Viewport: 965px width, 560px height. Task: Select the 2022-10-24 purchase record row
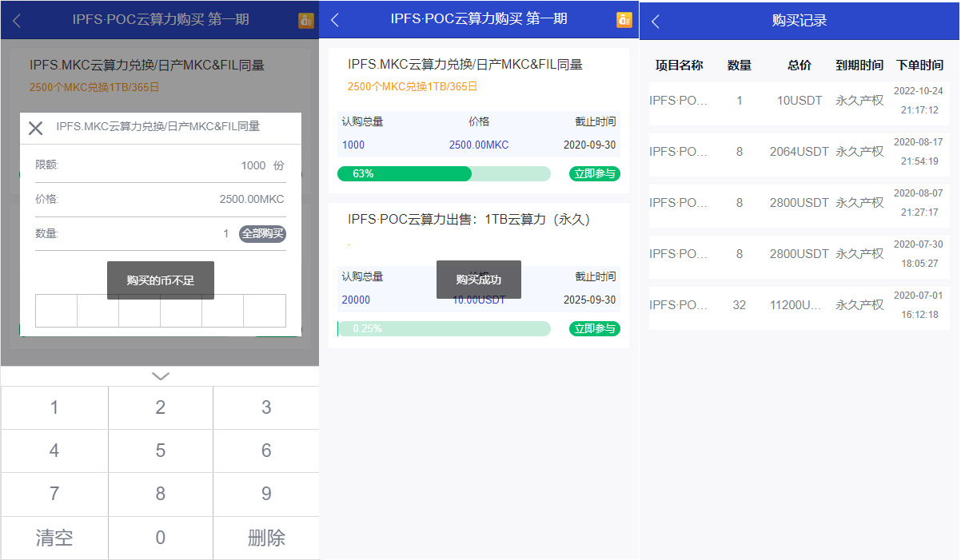[x=800, y=103]
